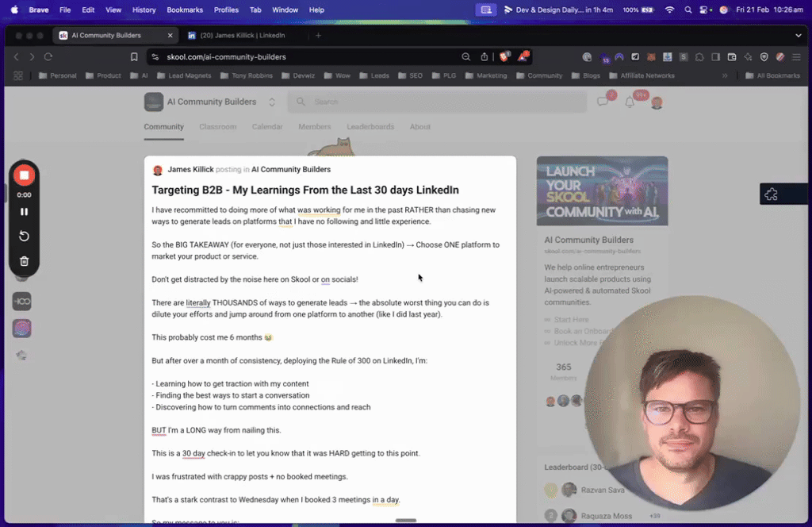This screenshot has height=527, width=812.
Task: Open the Apple menu
Action: tap(14, 10)
